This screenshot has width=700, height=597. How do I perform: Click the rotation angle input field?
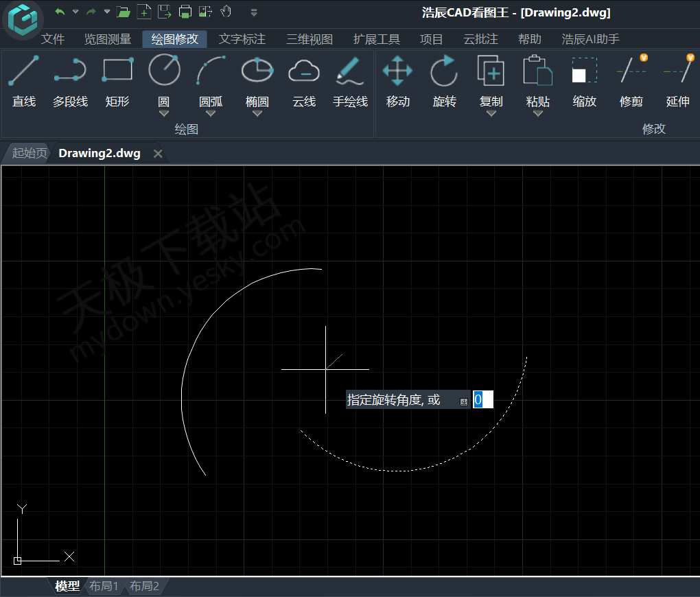[x=482, y=399]
